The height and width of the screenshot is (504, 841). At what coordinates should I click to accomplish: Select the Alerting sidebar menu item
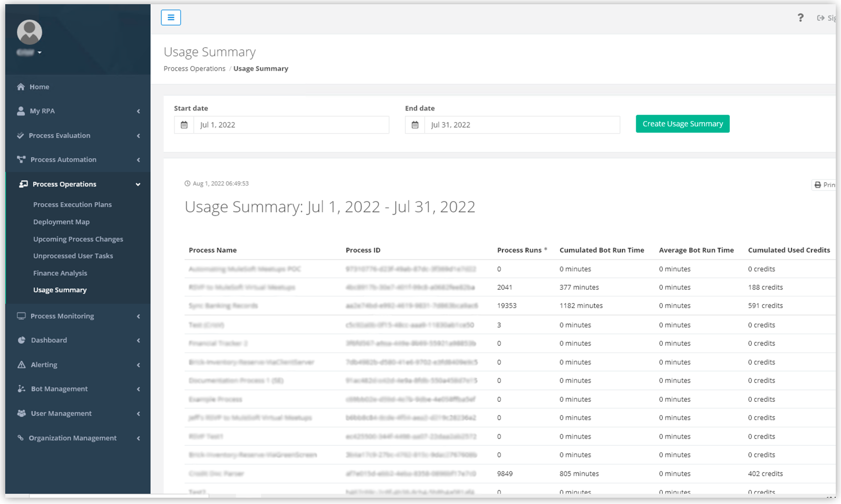point(45,365)
